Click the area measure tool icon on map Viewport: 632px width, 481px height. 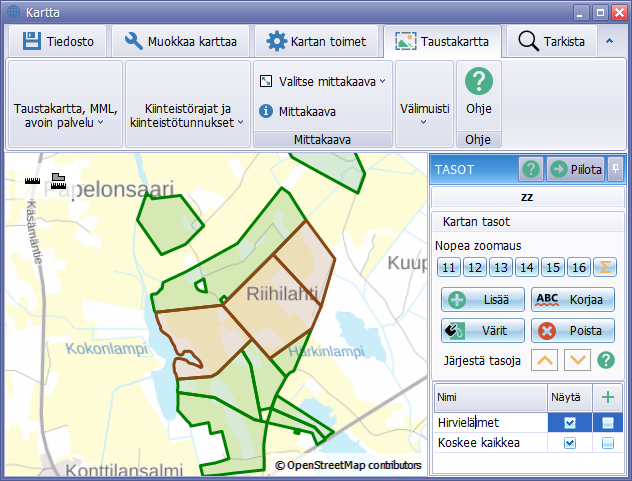[58, 181]
